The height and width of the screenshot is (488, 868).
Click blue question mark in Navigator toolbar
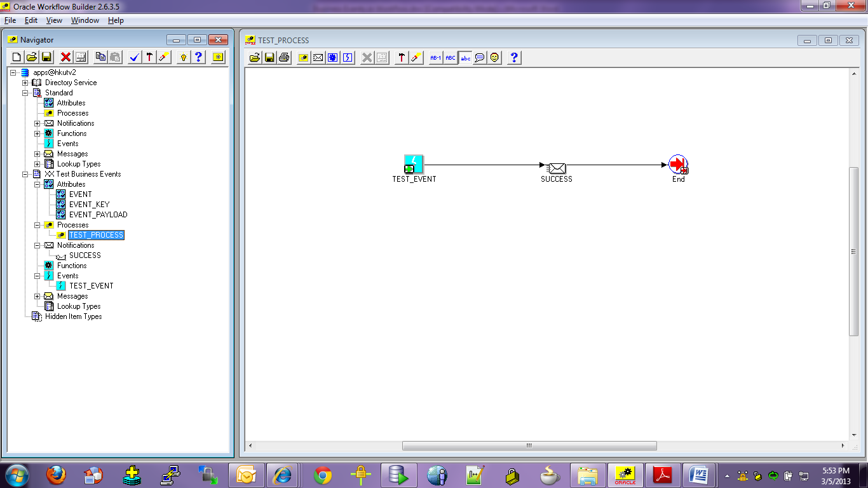[199, 57]
